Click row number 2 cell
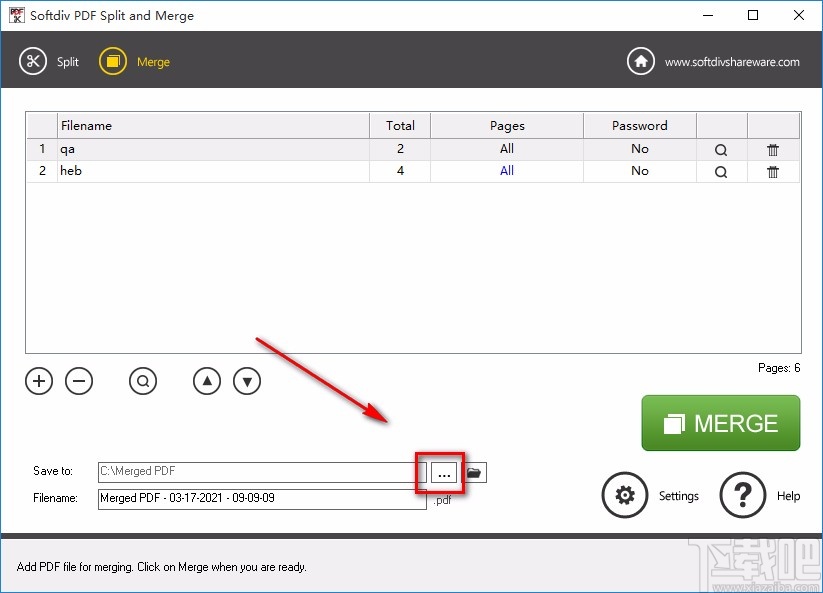 tap(42, 171)
